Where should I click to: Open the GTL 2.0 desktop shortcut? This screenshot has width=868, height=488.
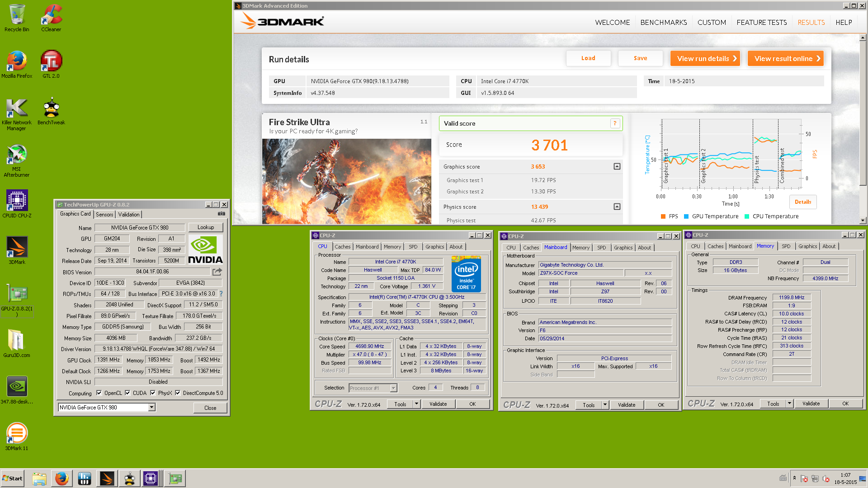(x=51, y=65)
